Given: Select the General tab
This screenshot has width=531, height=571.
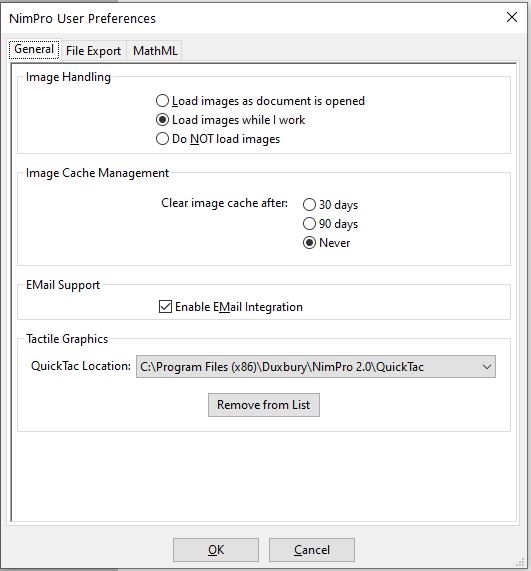Looking at the screenshot, I should pyautogui.click(x=34, y=49).
